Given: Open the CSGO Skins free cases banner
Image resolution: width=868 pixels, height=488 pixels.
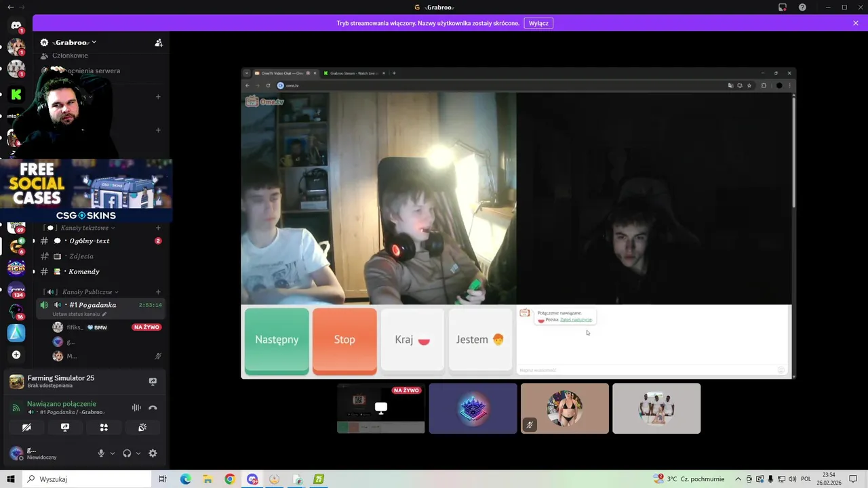Looking at the screenshot, I should click(86, 190).
